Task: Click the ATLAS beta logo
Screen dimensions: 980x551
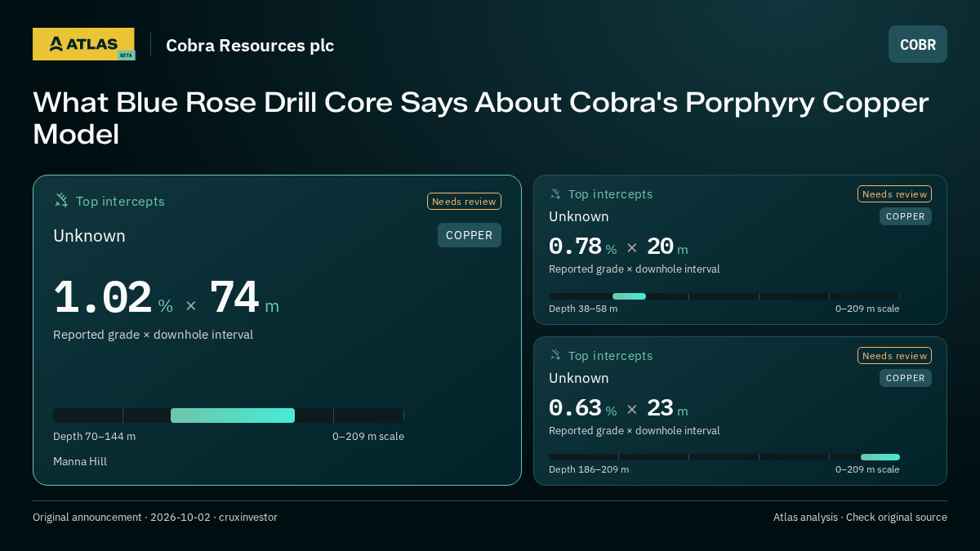Action: tap(83, 44)
